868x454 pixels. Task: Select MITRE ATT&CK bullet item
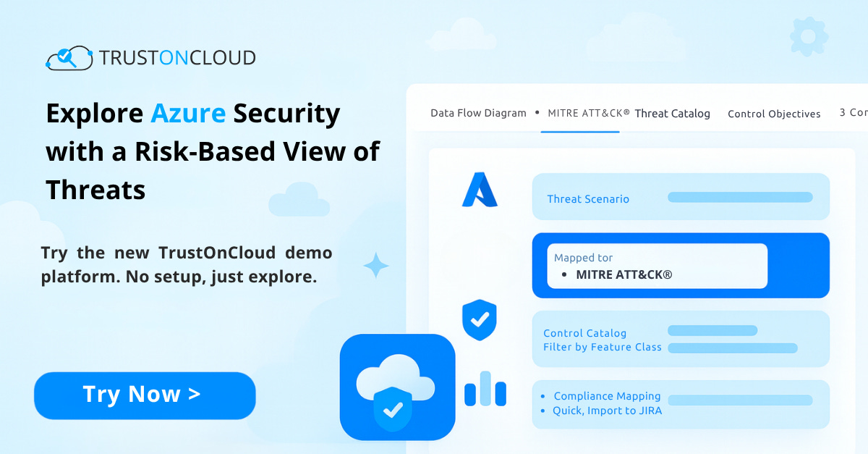point(624,275)
